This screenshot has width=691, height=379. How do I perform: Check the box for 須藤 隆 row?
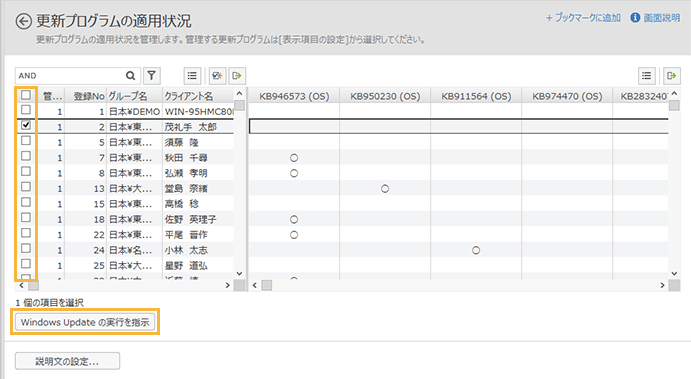click(26, 141)
